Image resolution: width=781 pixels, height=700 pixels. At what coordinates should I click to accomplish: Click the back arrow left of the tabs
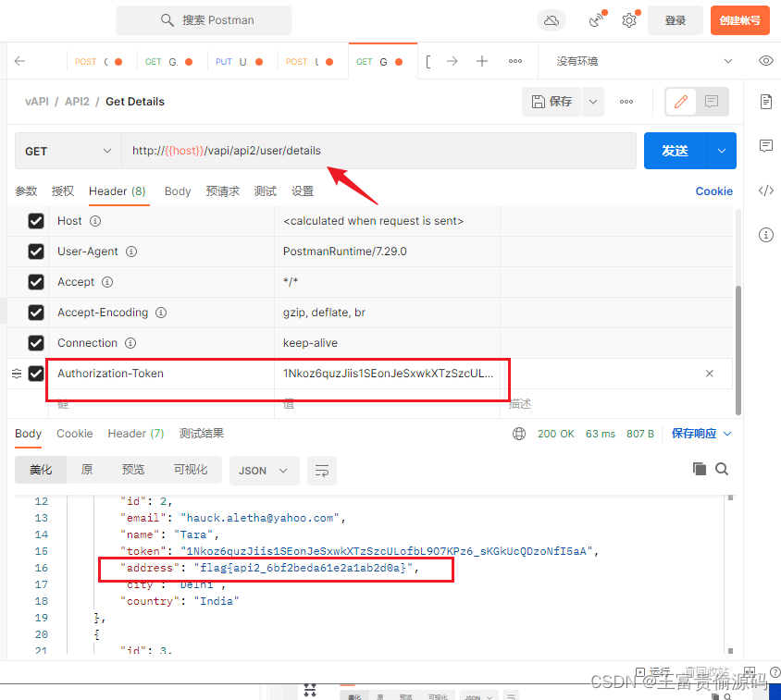coord(20,61)
